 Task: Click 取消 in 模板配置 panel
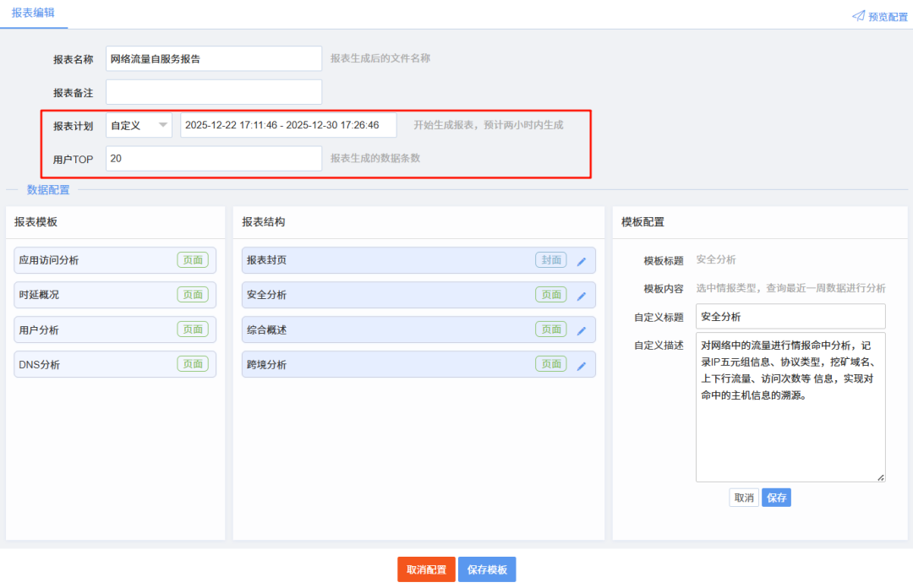744,498
